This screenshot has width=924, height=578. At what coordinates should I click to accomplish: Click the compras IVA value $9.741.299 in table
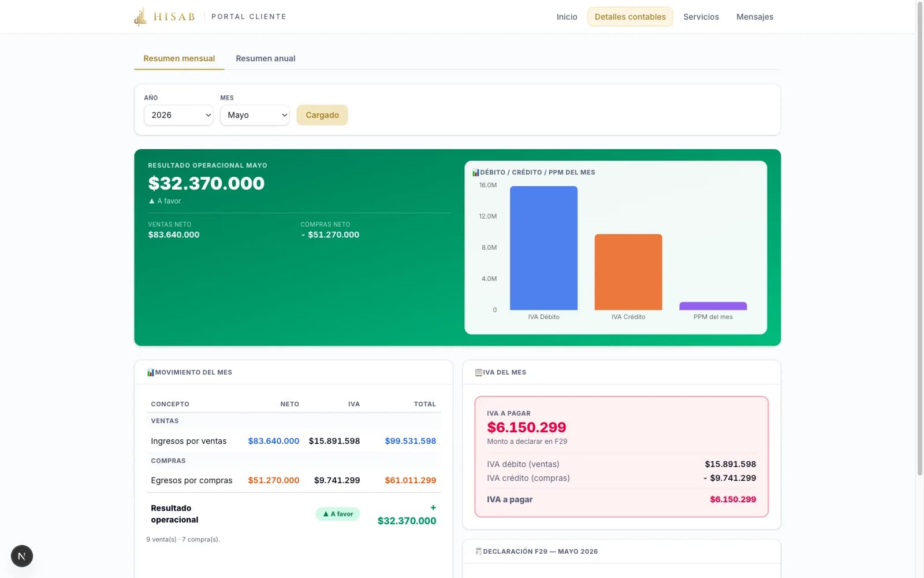click(x=337, y=480)
